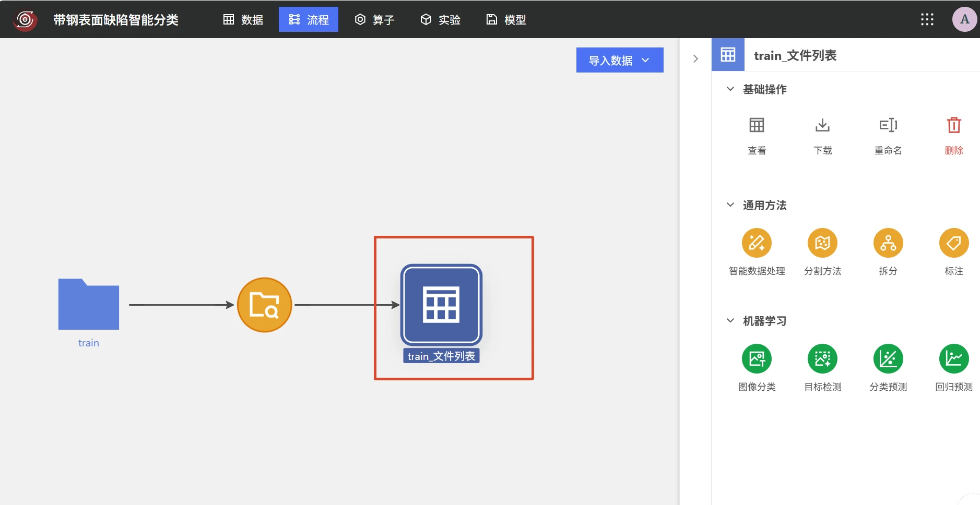Click the train folder label
This screenshot has width=980, height=505.
[x=89, y=343]
